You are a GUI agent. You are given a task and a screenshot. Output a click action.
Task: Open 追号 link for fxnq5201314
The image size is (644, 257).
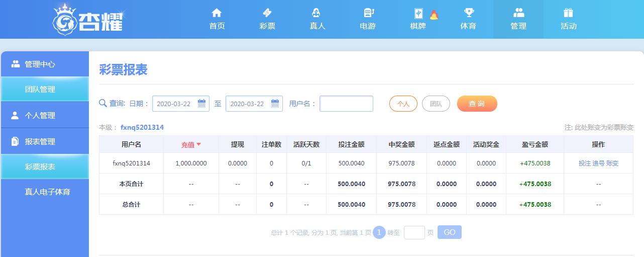[598, 163]
